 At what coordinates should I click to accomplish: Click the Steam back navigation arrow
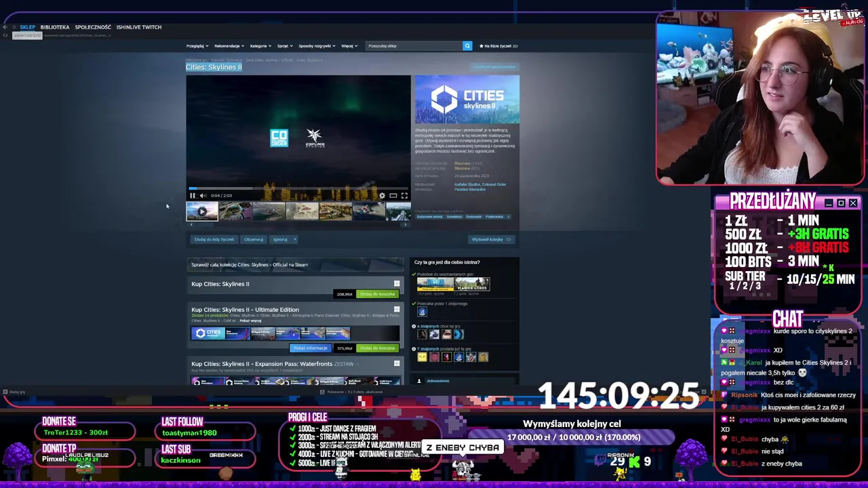pos(5,27)
